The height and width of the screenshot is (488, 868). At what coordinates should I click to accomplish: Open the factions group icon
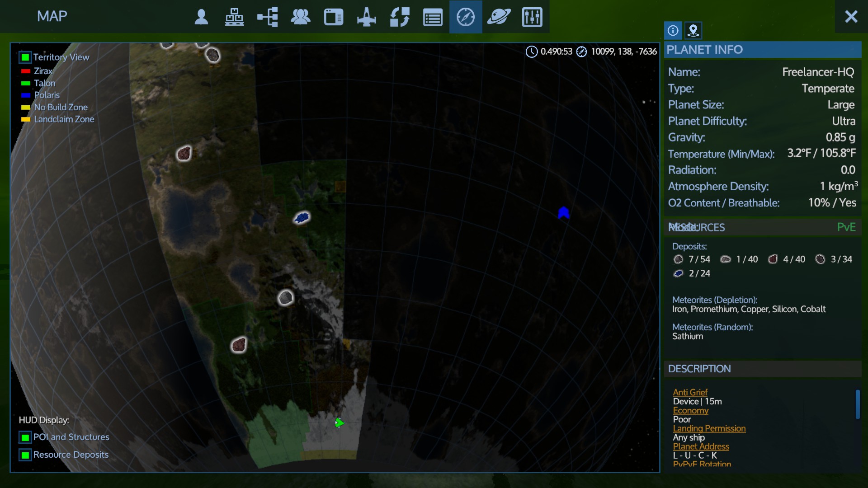pyautogui.click(x=300, y=17)
